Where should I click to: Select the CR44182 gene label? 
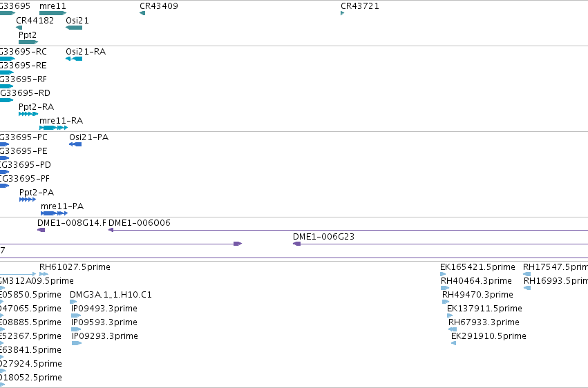[x=35, y=20]
